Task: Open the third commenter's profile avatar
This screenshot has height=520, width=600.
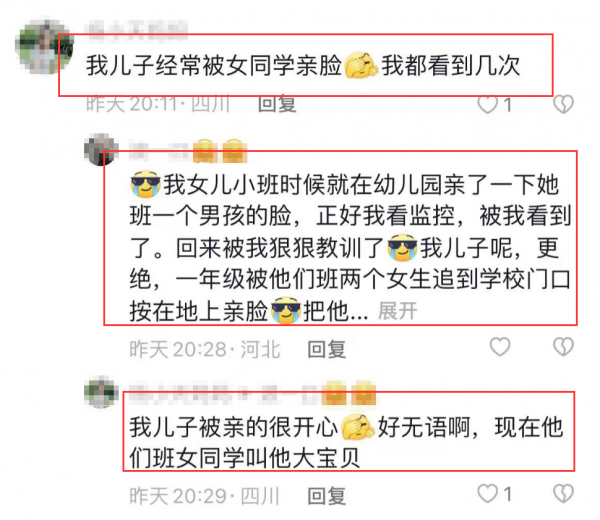Action: click(101, 392)
